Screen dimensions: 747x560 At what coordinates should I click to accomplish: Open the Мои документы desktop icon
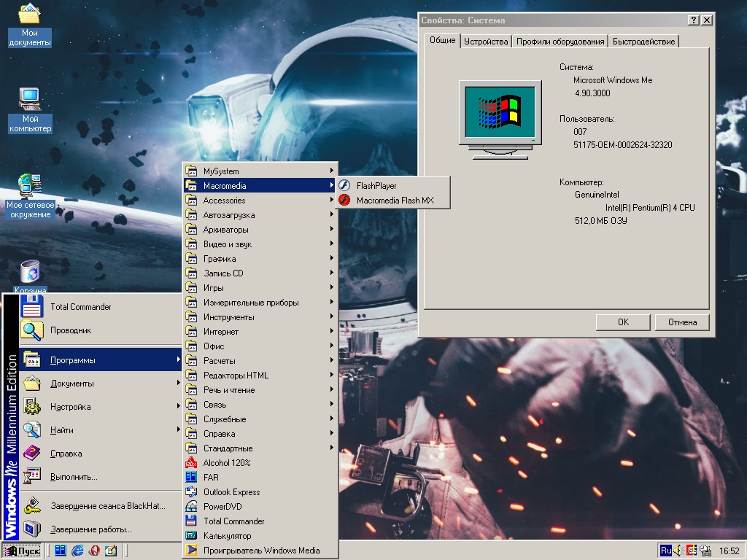pyautogui.click(x=29, y=24)
